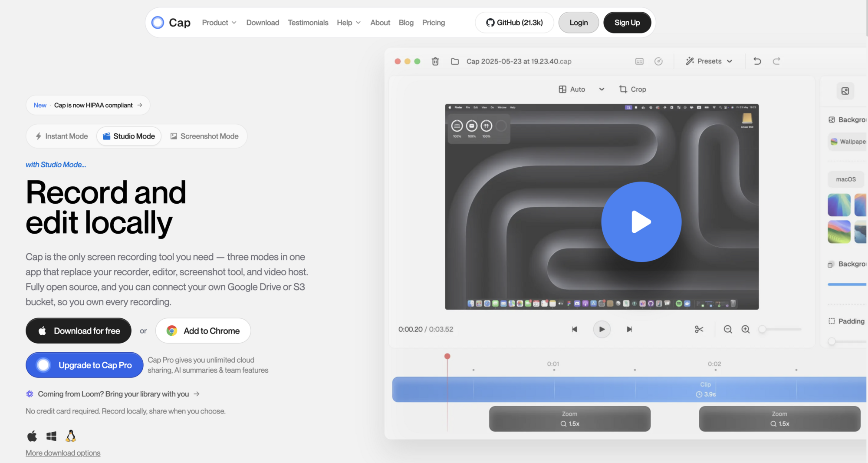Click the Padding slider
The height and width of the screenshot is (463, 868).
coord(847,341)
